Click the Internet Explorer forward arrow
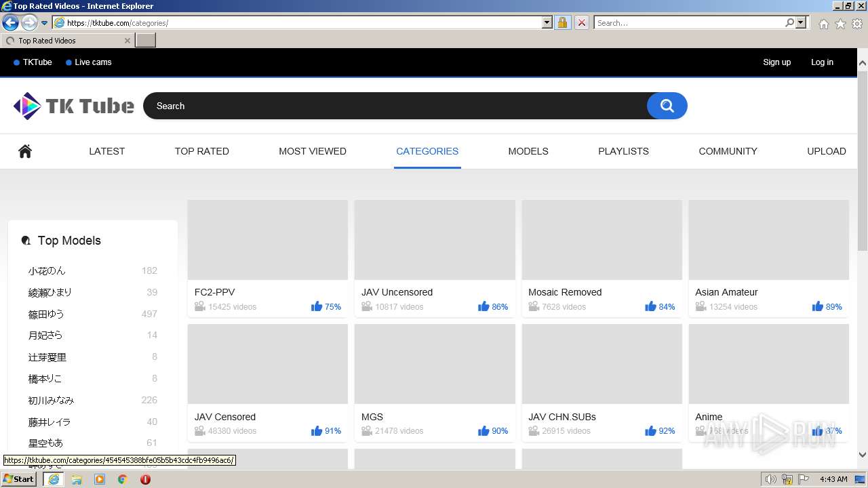 (x=29, y=22)
